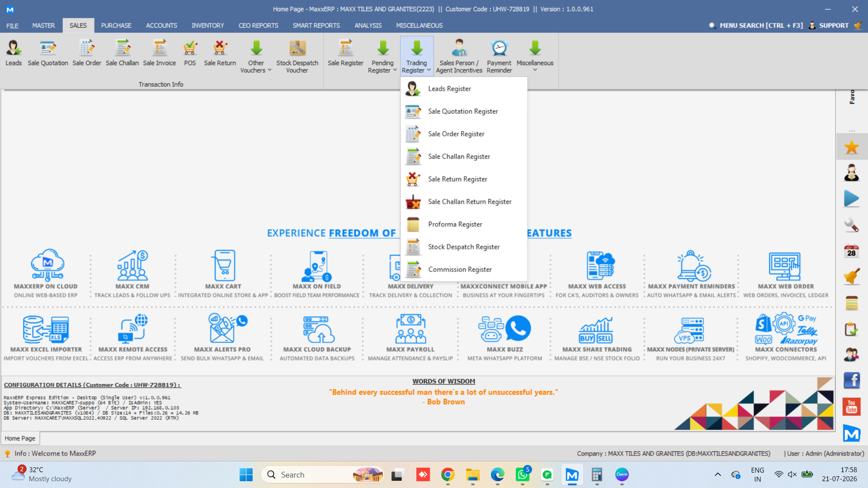
Task: Switch to the INVENTORY tab
Action: [208, 26]
